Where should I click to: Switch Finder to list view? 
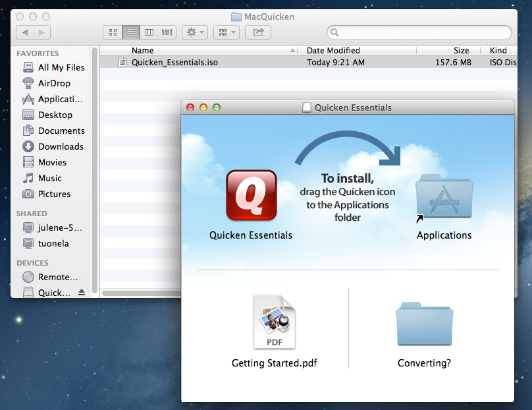tap(131, 32)
